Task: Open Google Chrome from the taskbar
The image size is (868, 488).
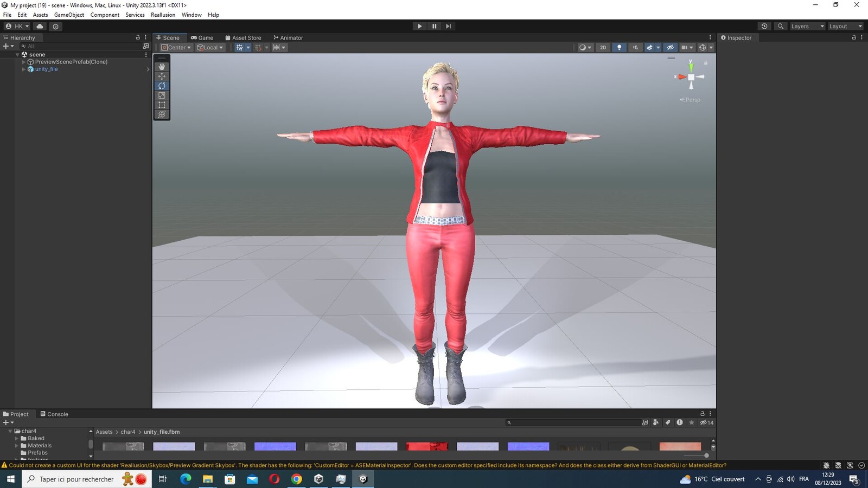Action: [x=296, y=479]
